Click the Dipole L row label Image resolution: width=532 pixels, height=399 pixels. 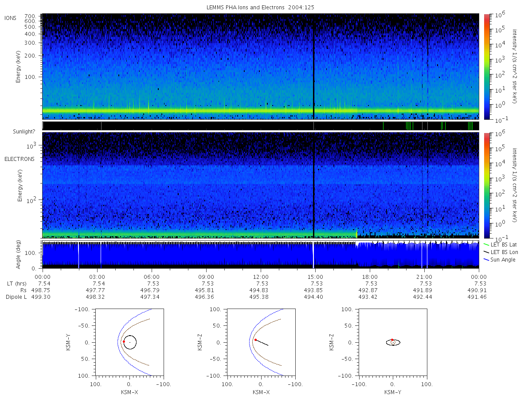point(16,297)
